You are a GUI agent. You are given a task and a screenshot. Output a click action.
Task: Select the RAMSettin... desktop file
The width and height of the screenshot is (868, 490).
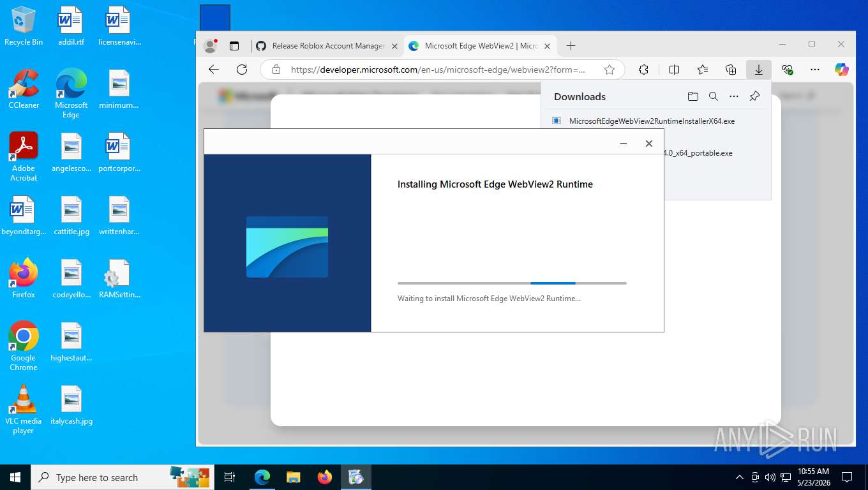coord(119,279)
